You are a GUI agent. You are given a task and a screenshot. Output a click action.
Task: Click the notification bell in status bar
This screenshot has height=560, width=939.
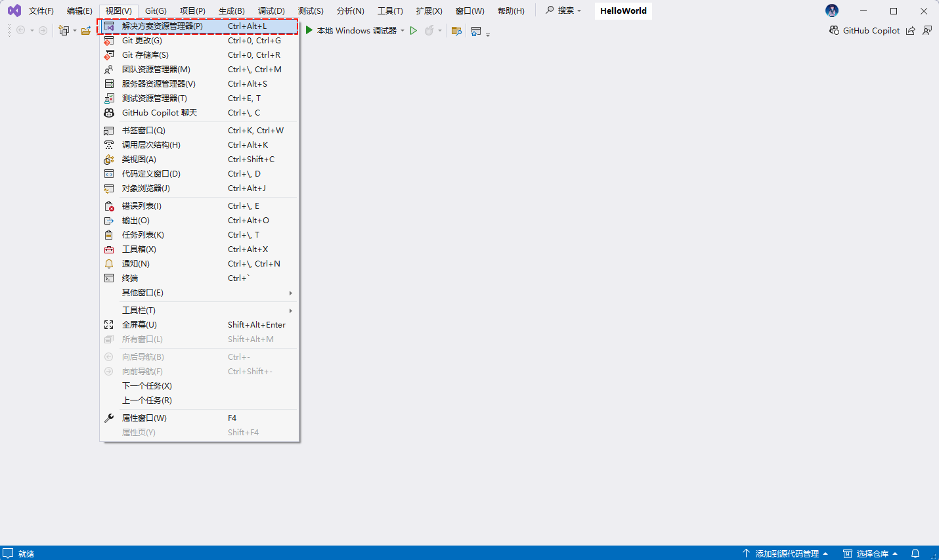[x=915, y=553]
